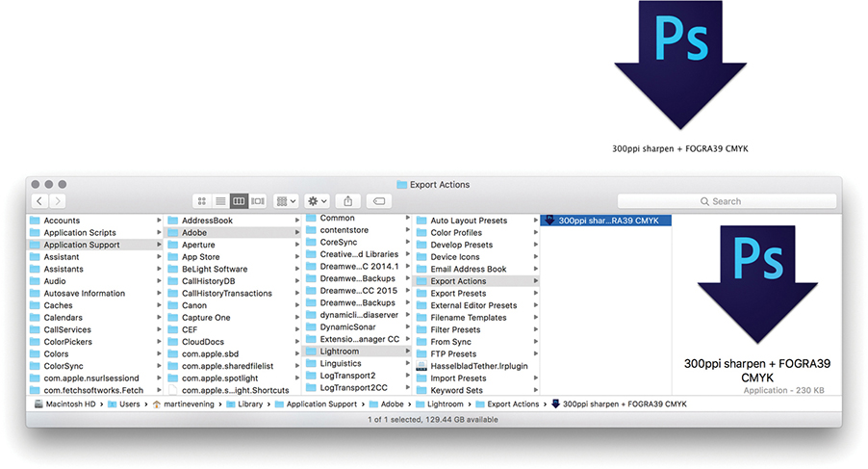Select the Capture One folder
Image resolution: width=868 pixels, height=469 pixels.
[x=233, y=317]
